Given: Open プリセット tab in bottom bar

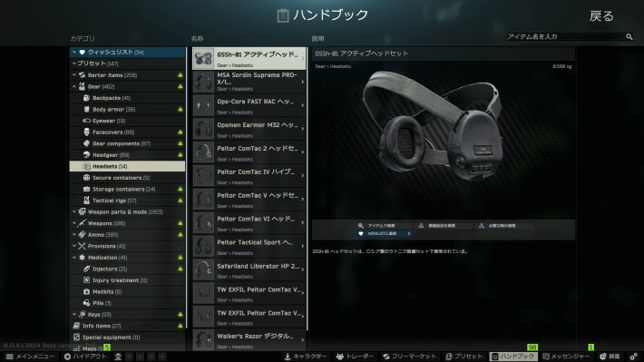Looking at the screenshot, I should pyautogui.click(x=464, y=357).
